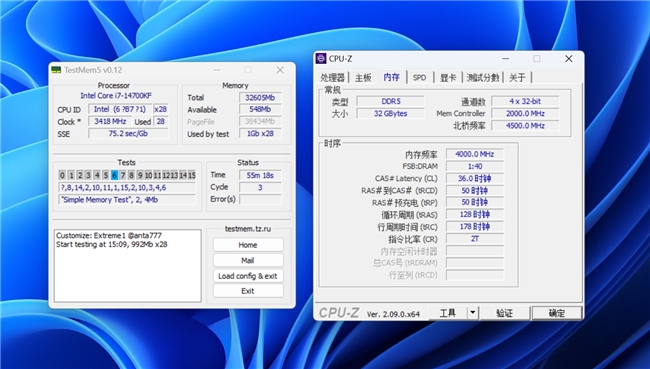Open the 处理器 tab in CPU-Z
The image size is (650, 369).
pos(332,78)
